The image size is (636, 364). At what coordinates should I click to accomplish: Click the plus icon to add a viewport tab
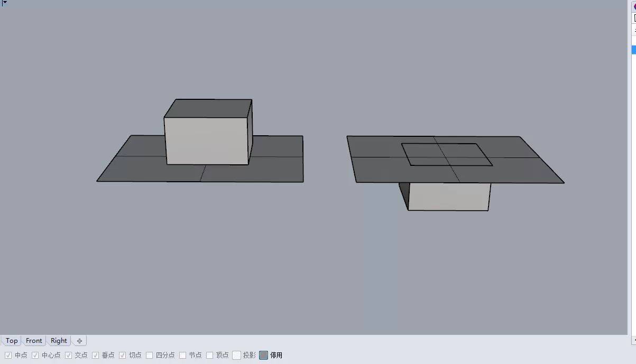click(x=79, y=340)
